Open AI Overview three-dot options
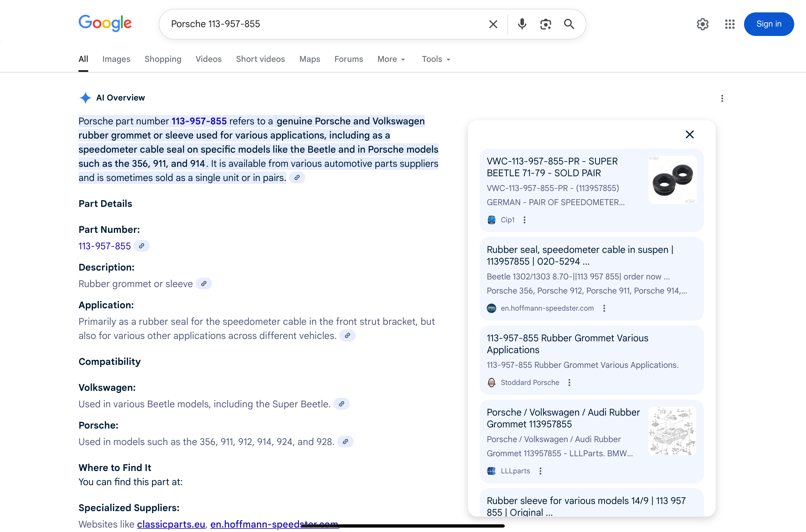 click(722, 98)
